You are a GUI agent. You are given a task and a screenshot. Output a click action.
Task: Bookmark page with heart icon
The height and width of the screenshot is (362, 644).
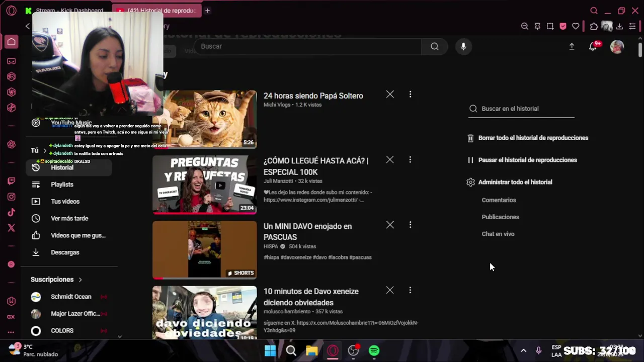coord(576,26)
